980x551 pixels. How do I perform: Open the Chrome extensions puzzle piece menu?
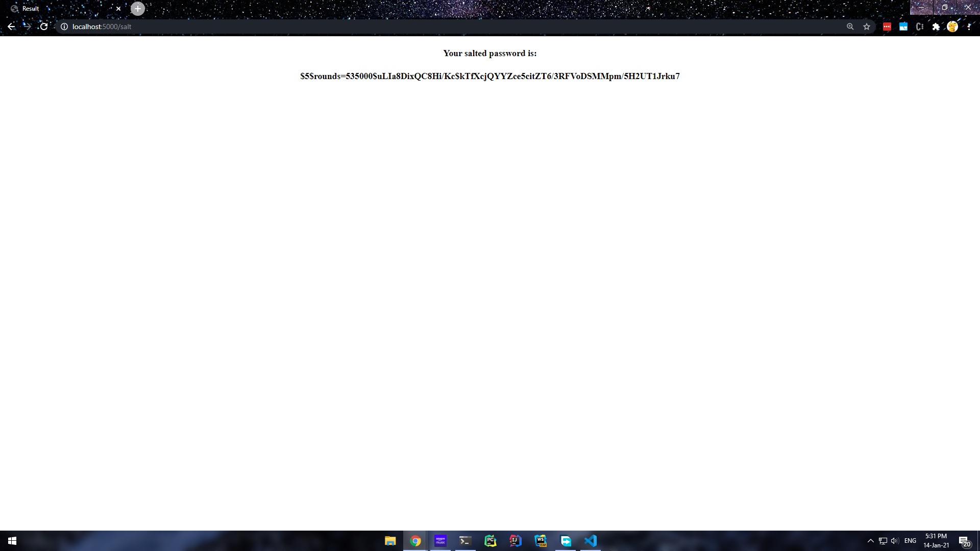coord(936,27)
